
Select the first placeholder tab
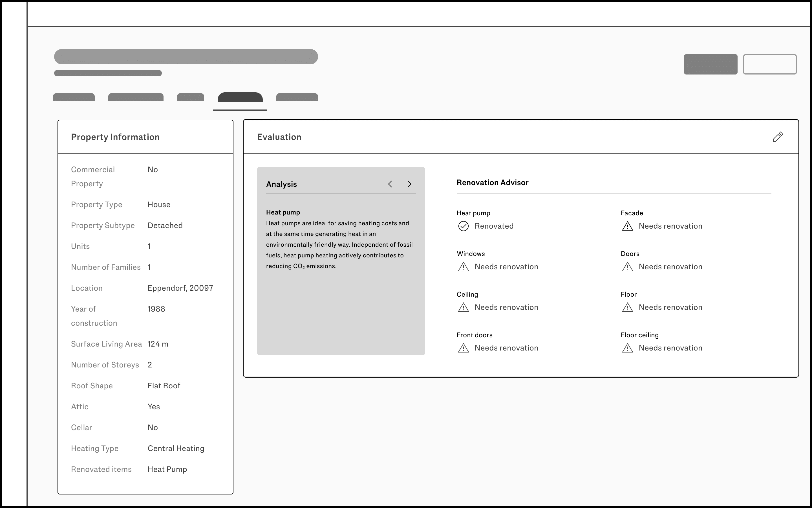click(x=74, y=97)
